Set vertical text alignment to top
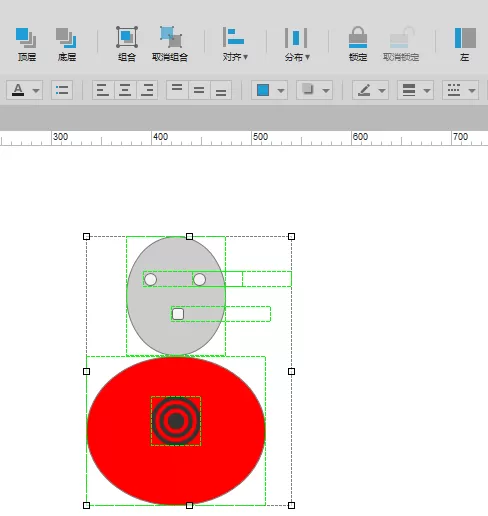Viewport: 488px width, 516px height. (x=177, y=90)
